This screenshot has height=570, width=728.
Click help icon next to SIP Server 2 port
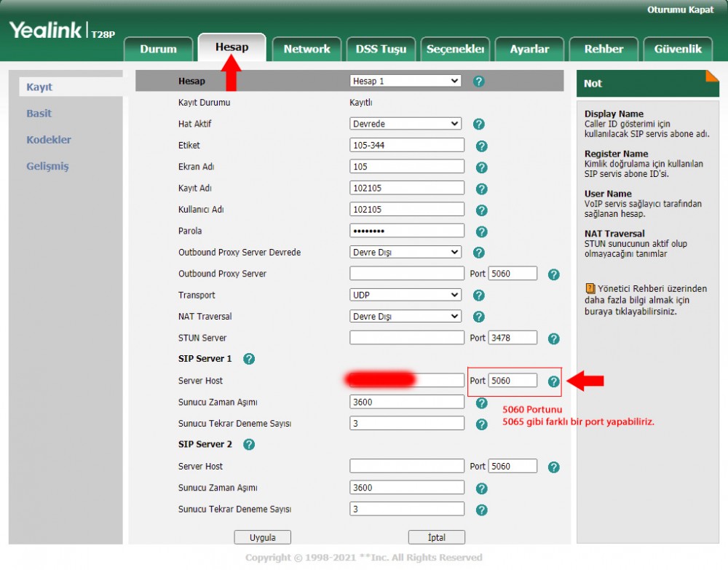point(553,467)
